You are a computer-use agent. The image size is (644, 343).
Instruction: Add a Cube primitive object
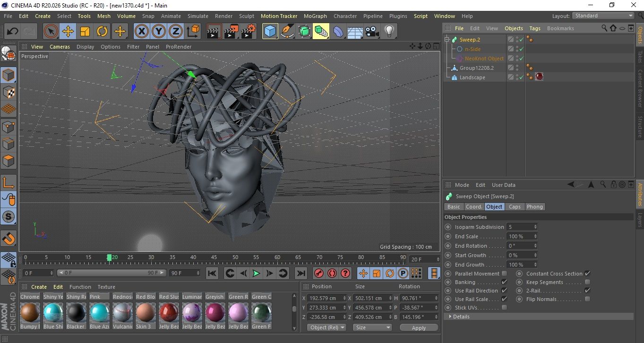(x=270, y=32)
